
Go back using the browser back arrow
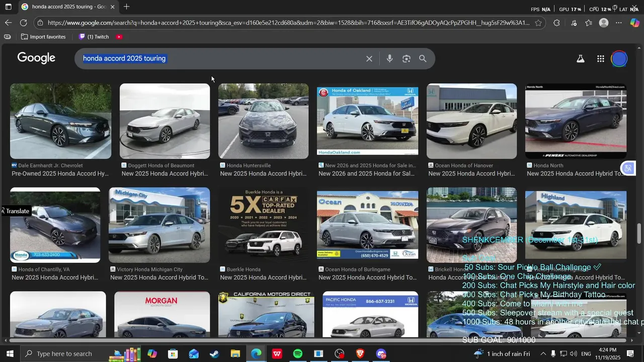[x=8, y=23]
